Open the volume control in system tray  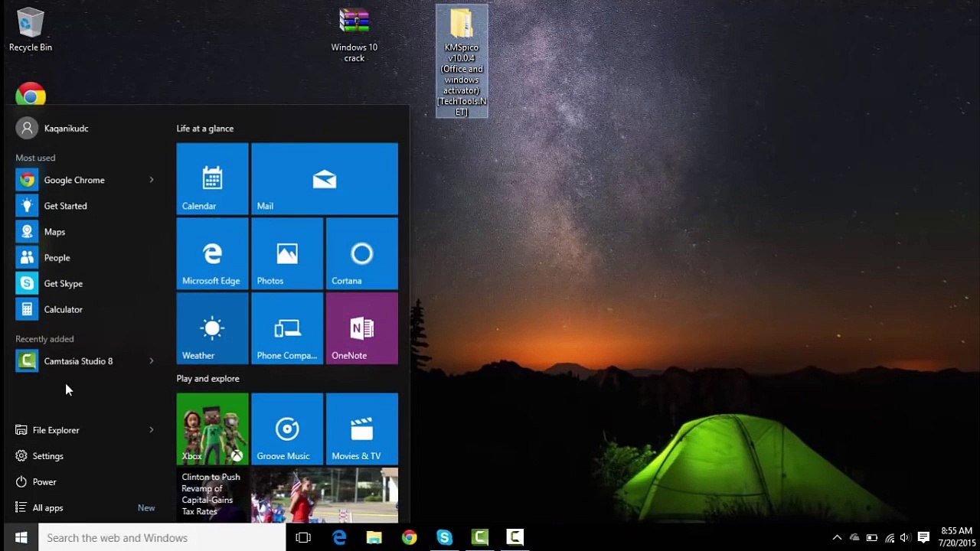click(x=905, y=537)
